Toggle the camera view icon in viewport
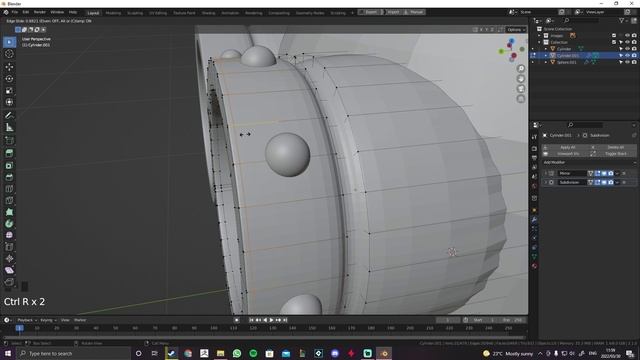 point(521,89)
